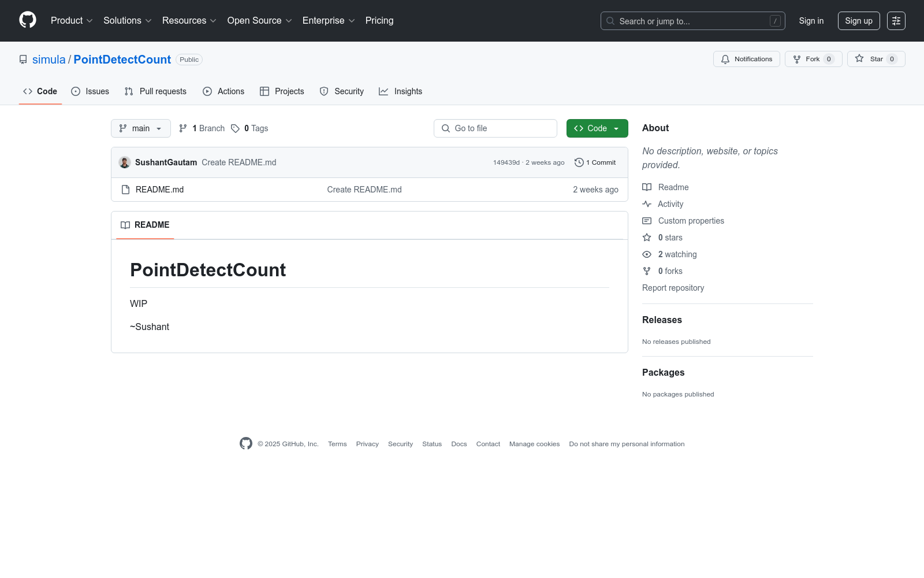Open Terms link in footer
This screenshot has width=924, height=578.
pyautogui.click(x=337, y=444)
